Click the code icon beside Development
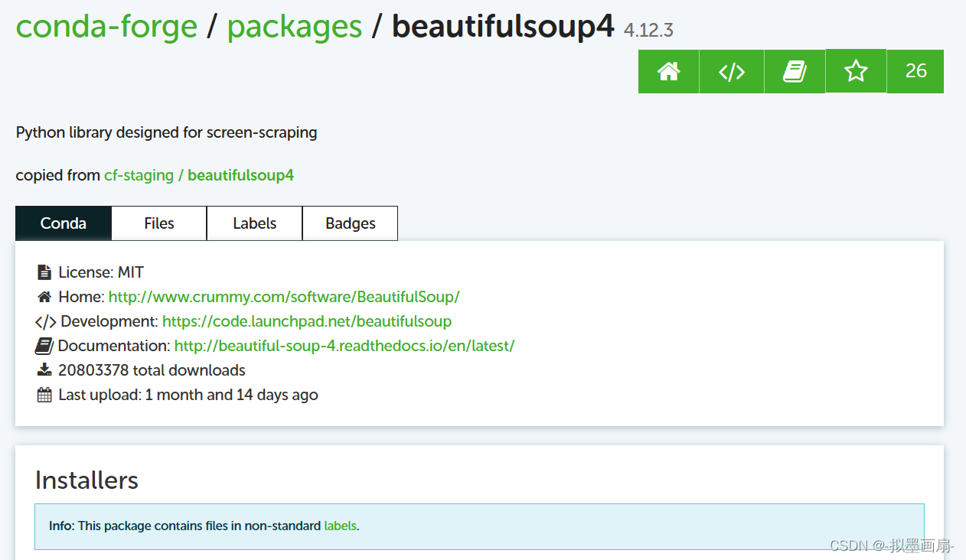The image size is (966, 560). click(45, 322)
